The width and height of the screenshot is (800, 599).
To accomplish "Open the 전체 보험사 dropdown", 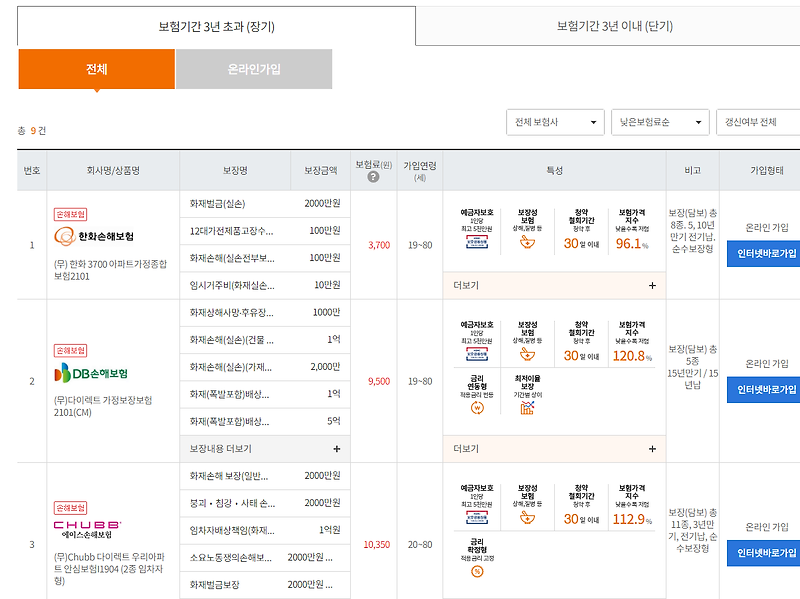I will 555,122.
